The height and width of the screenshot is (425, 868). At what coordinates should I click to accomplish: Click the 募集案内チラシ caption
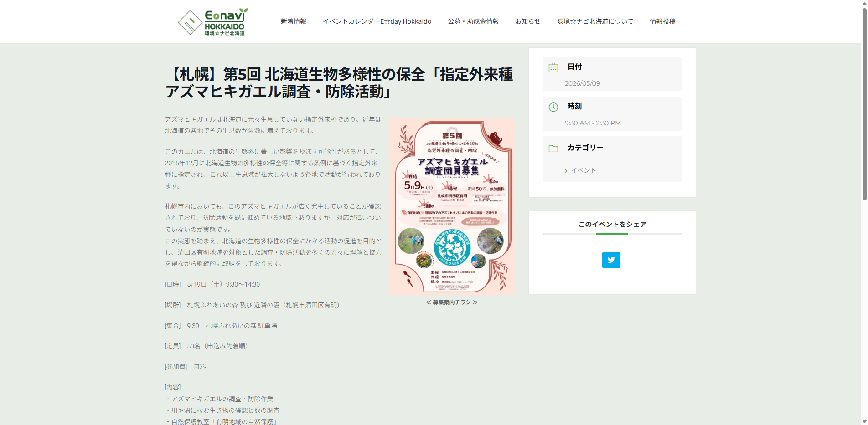452,302
